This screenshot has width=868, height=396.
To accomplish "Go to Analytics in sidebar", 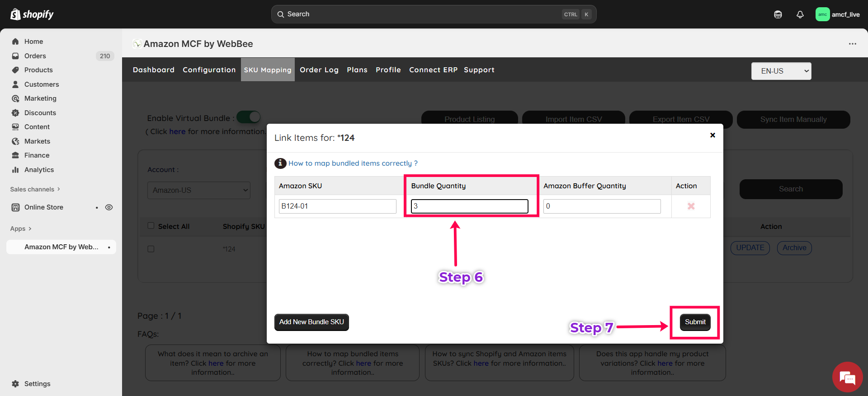I will [39, 170].
